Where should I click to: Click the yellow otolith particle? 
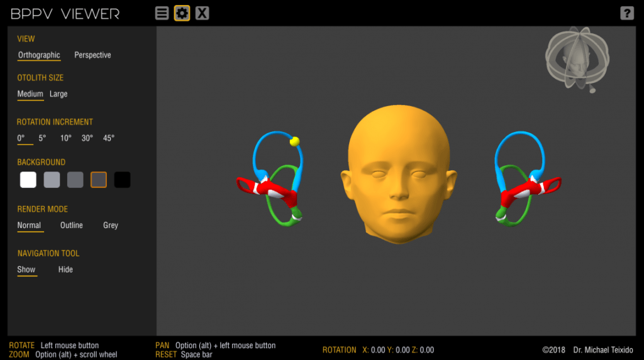point(294,141)
